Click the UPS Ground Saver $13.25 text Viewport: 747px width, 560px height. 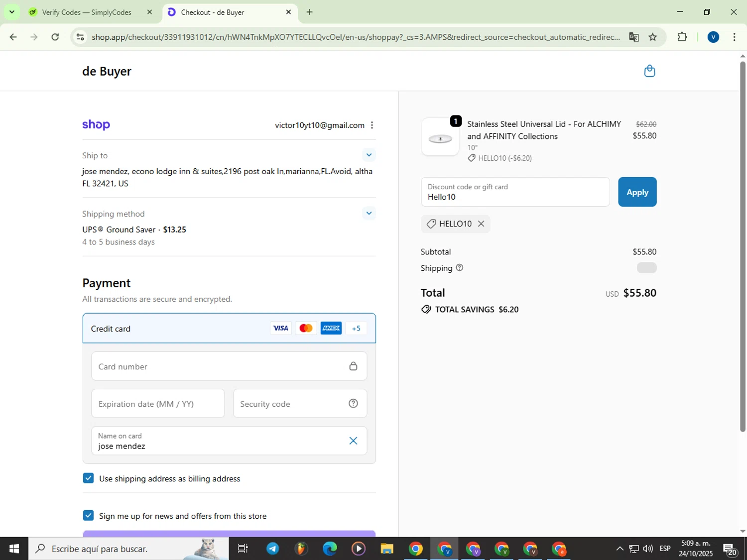(x=134, y=229)
